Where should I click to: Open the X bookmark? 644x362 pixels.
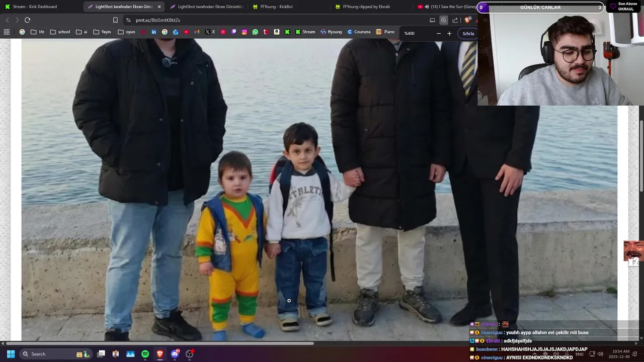pyautogui.click(x=210, y=32)
